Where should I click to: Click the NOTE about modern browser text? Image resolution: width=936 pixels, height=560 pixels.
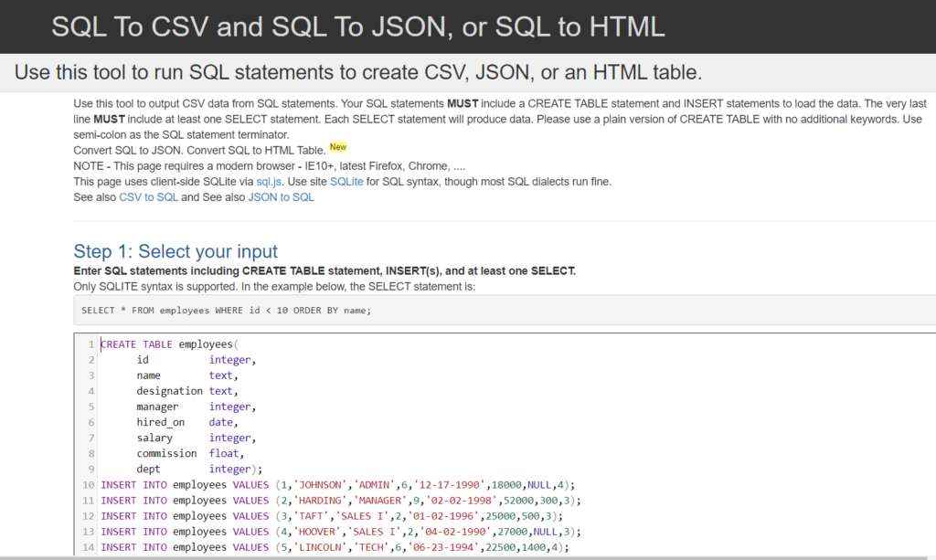pos(270,166)
